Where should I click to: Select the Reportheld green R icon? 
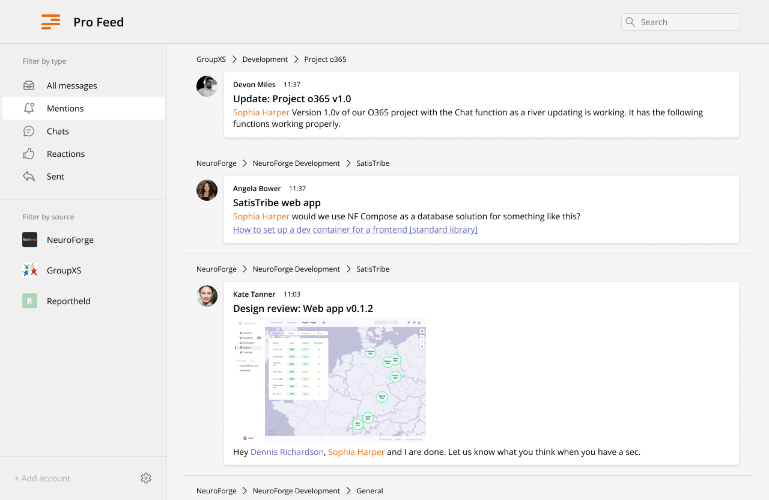pyautogui.click(x=29, y=300)
